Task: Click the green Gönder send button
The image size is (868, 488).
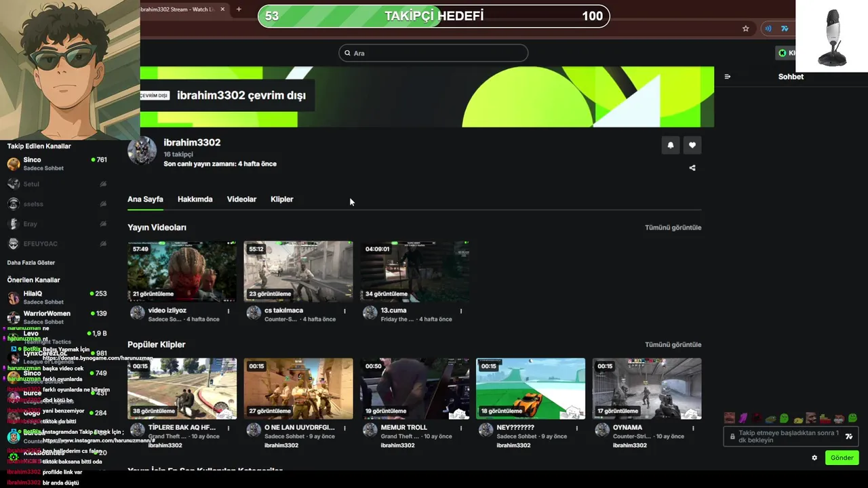Action: pos(842,457)
